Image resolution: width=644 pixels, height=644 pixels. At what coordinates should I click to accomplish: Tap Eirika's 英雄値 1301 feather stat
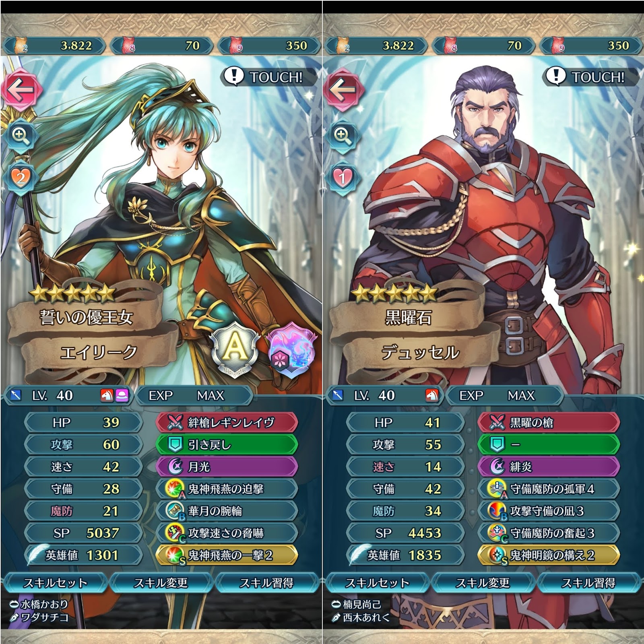[83, 555]
